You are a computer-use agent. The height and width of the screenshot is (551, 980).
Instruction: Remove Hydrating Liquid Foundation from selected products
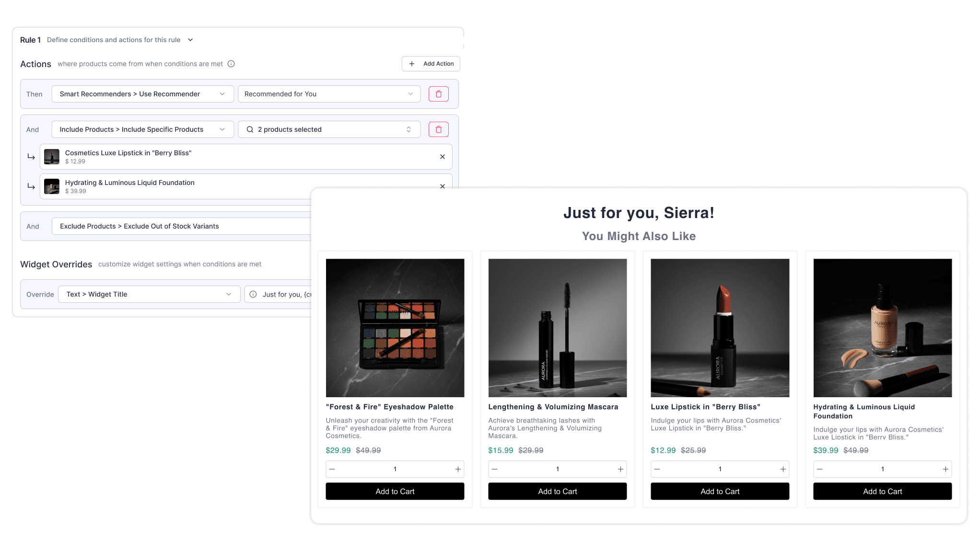(x=442, y=186)
